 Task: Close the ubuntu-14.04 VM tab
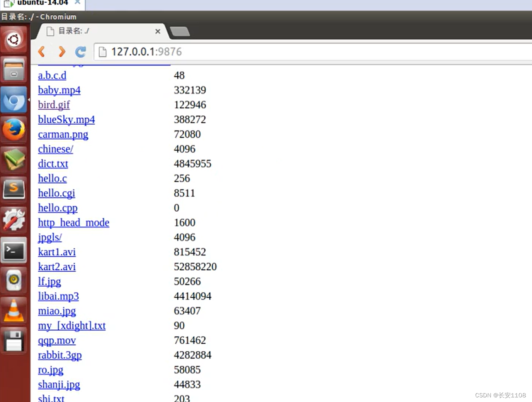click(x=77, y=2)
